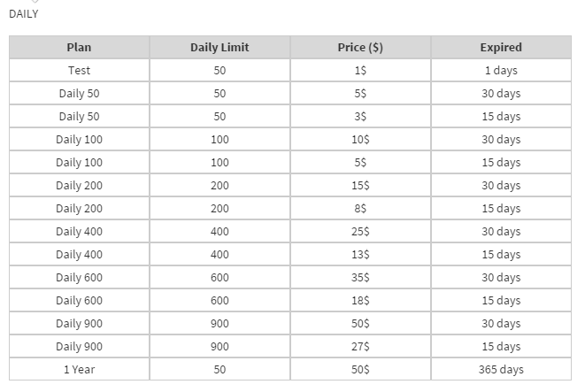This screenshot has width=585, height=392.
Task: Select the Expired column header
Action: pyautogui.click(x=501, y=48)
